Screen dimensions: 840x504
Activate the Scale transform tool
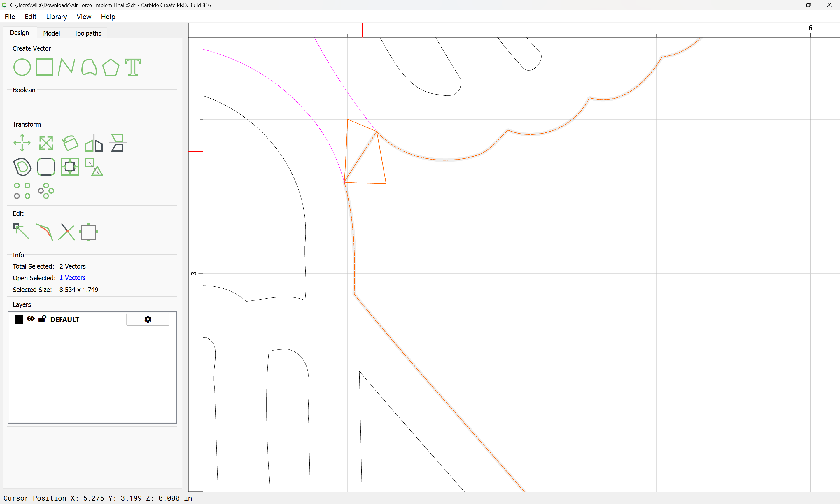point(46,143)
